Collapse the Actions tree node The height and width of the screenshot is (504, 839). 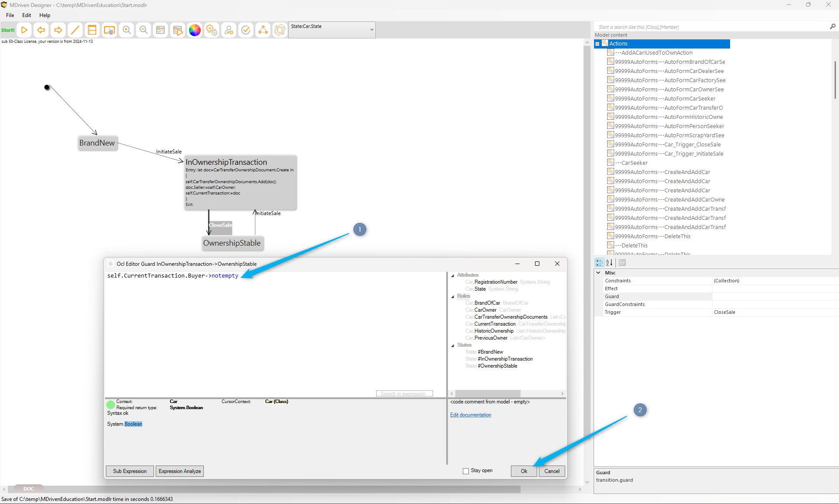pos(597,44)
